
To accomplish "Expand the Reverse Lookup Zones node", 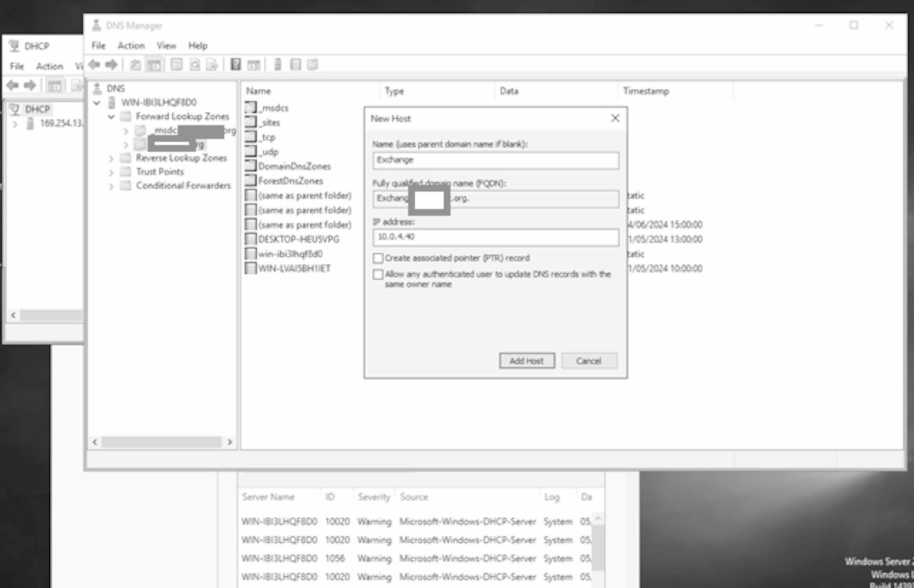I will [x=111, y=158].
